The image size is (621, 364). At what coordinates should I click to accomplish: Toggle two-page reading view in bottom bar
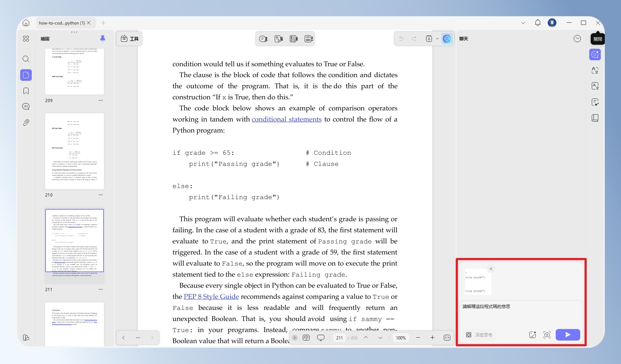306,338
